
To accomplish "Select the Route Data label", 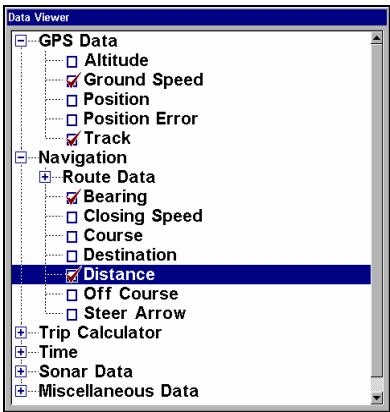I will [x=109, y=177].
